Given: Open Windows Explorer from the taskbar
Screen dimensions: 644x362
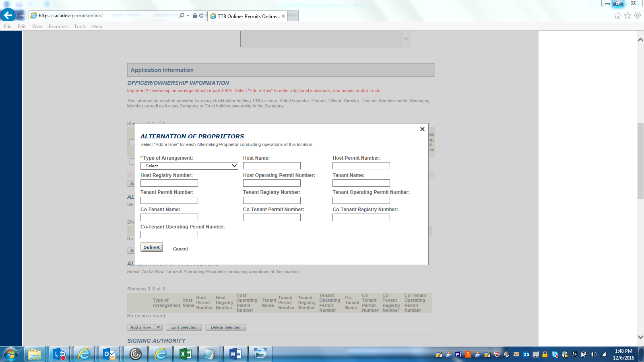Looking at the screenshot, I should [35, 354].
